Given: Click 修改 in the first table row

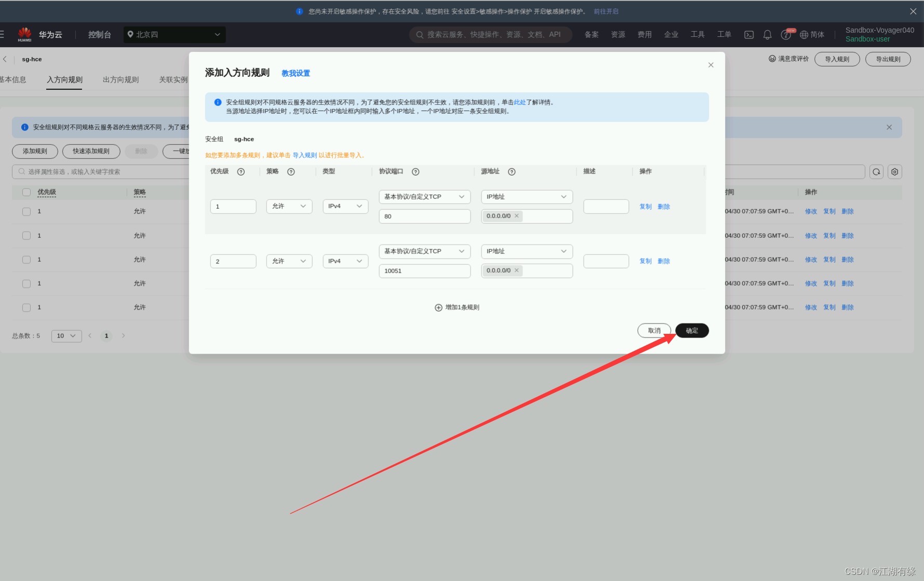Looking at the screenshot, I should pyautogui.click(x=811, y=211).
